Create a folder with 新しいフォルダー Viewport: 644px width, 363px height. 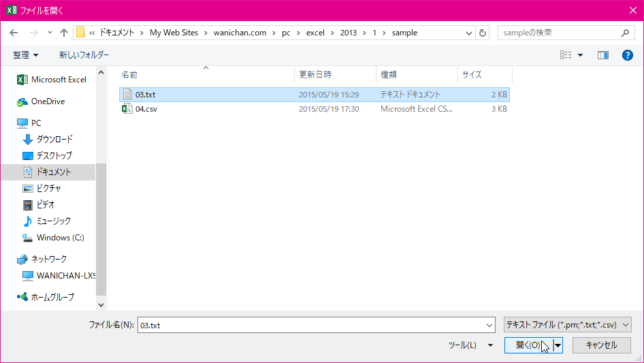tap(84, 55)
